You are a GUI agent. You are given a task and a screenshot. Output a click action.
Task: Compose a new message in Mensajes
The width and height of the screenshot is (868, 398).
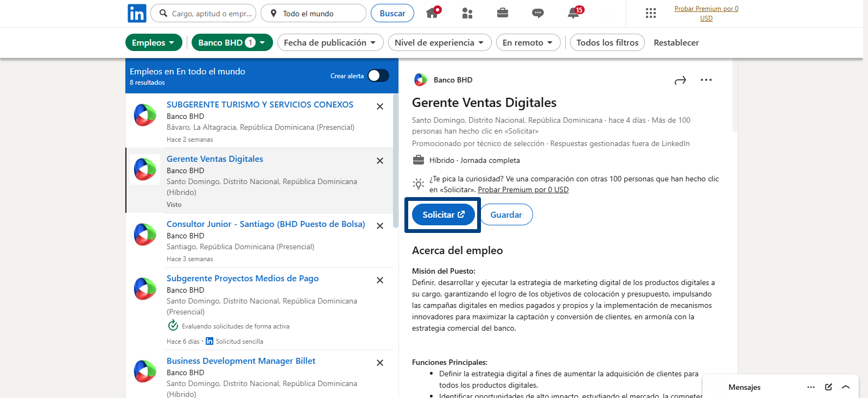point(828,387)
